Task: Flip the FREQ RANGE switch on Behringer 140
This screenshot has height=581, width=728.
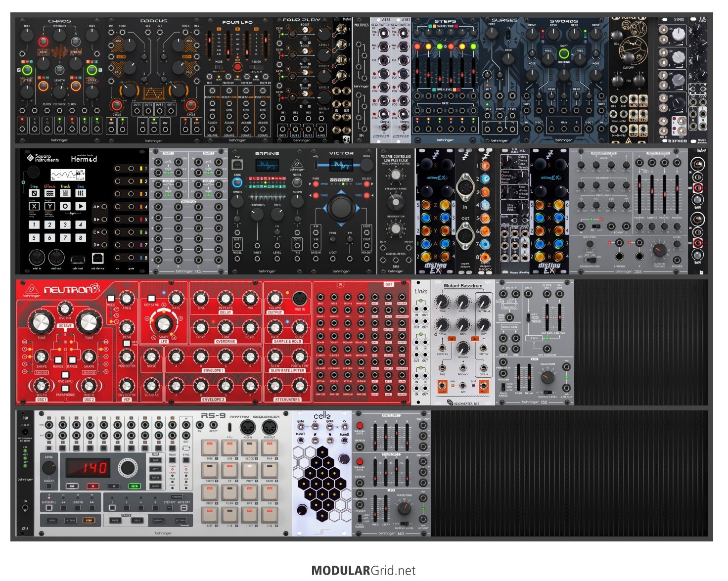Action: click(x=360, y=517)
